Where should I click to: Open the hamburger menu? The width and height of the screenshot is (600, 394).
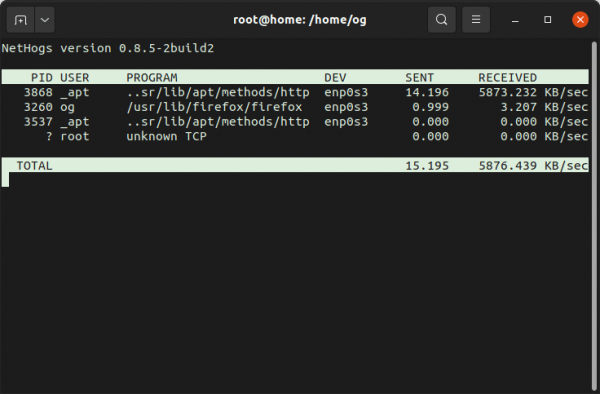click(x=476, y=20)
